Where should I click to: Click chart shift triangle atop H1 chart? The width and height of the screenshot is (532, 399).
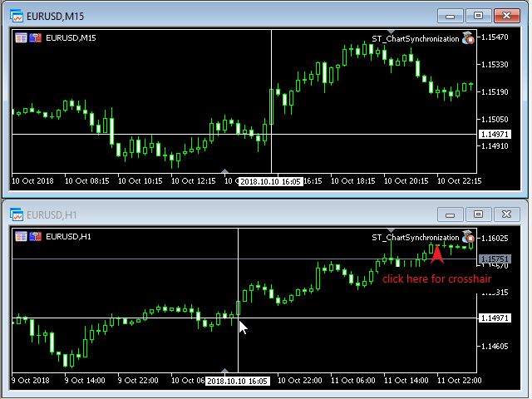(x=391, y=231)
